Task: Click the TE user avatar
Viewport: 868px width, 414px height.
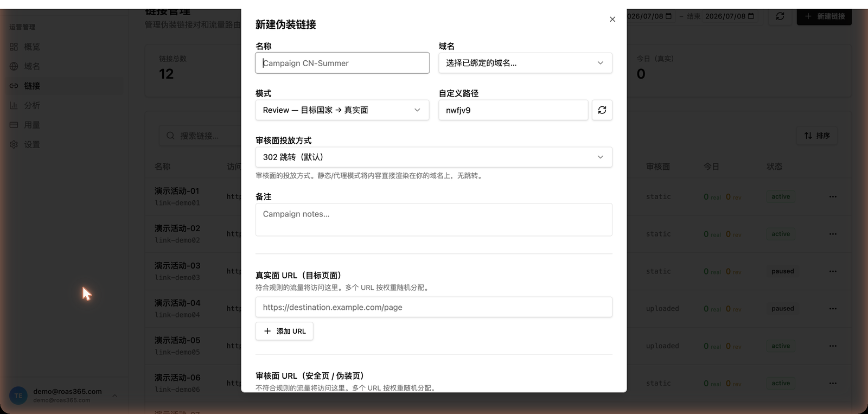Action: [x=18, y=396]
